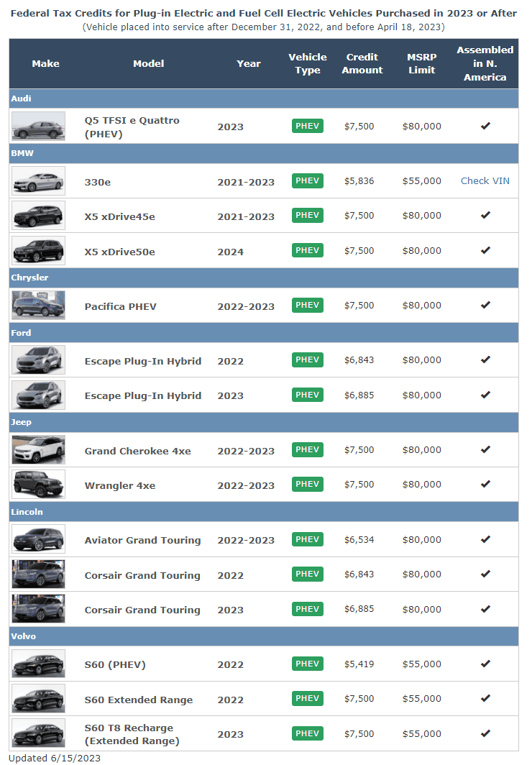Click the assembled checkmark for S60 (PHEV)

(485, 664)
